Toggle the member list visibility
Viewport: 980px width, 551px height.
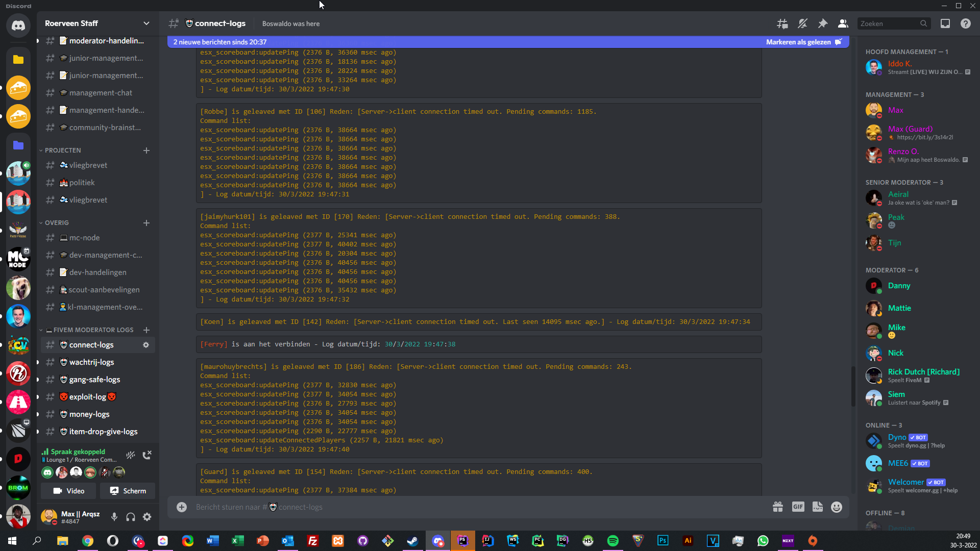pyautogui.click(x=843, y=23)
